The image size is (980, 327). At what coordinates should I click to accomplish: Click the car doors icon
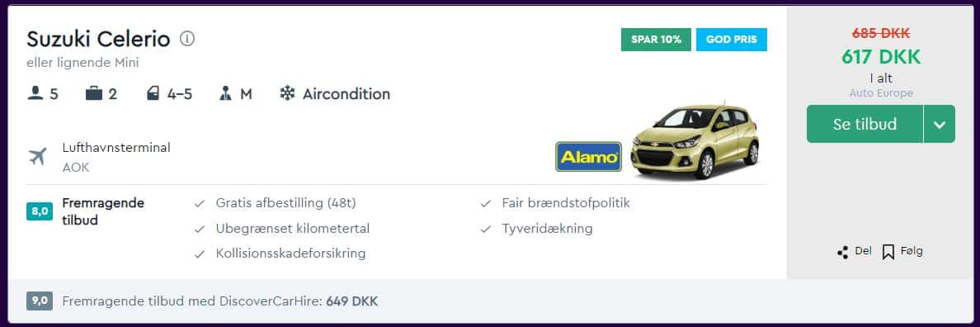click(153, 94)
